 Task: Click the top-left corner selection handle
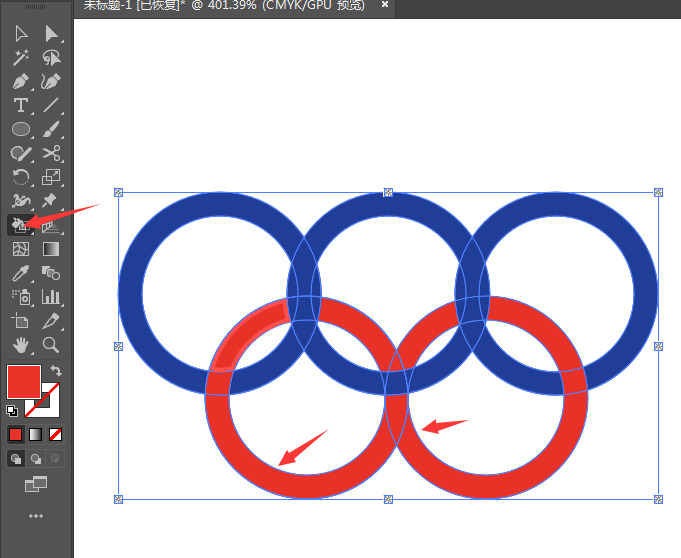[118, 192]
